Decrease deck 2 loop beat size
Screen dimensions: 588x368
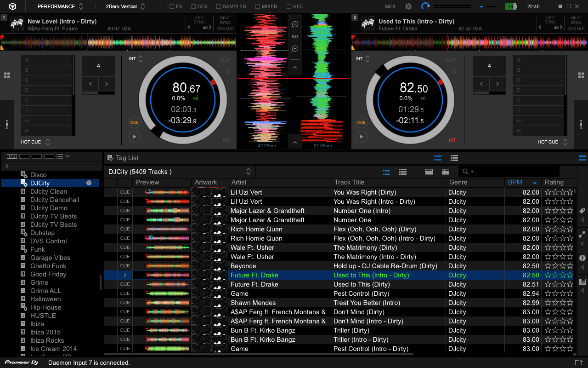click(481, 84)
